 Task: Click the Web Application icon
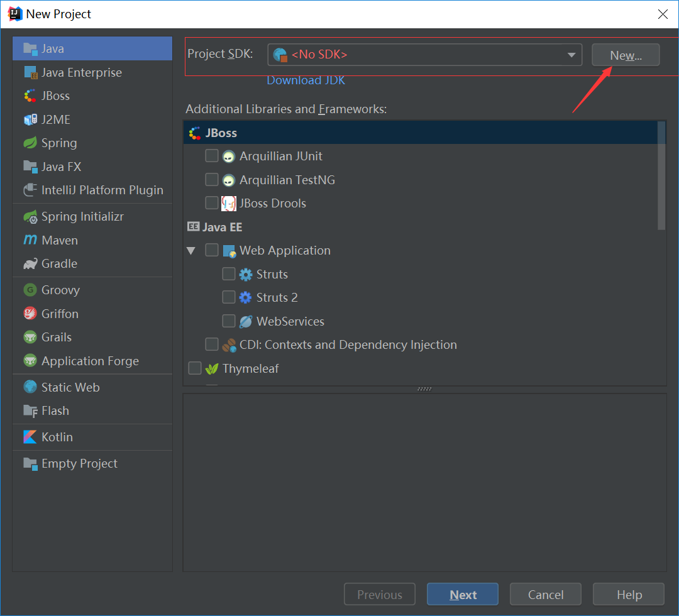click(x=229, y=251)
